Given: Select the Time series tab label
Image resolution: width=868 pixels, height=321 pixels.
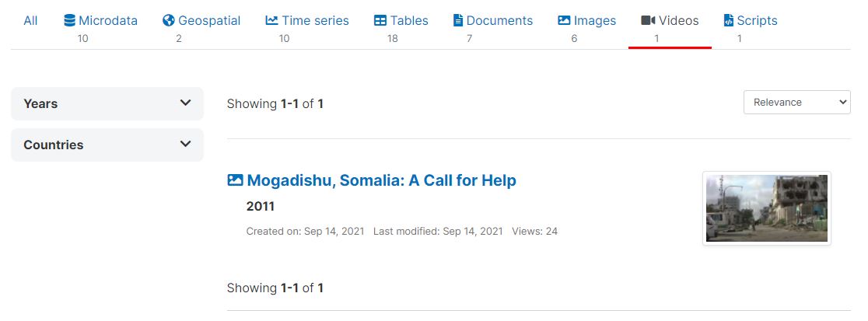Looking at the screenshot, I should point(315,21).
